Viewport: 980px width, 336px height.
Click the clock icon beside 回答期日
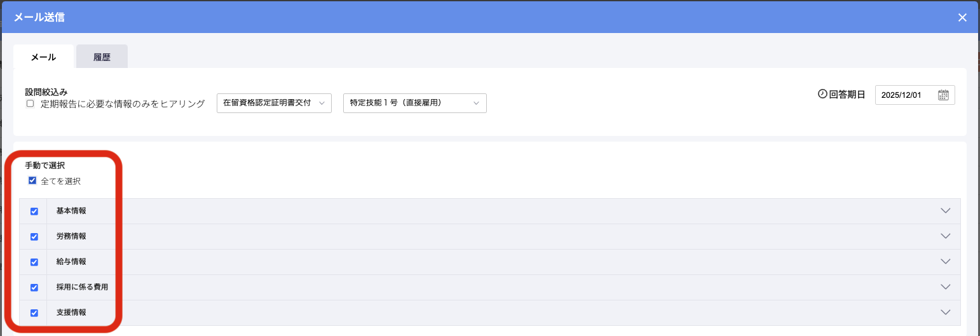822,94
